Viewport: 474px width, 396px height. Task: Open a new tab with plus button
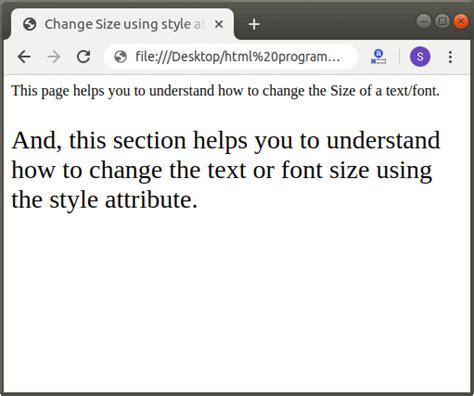[254, 24]
